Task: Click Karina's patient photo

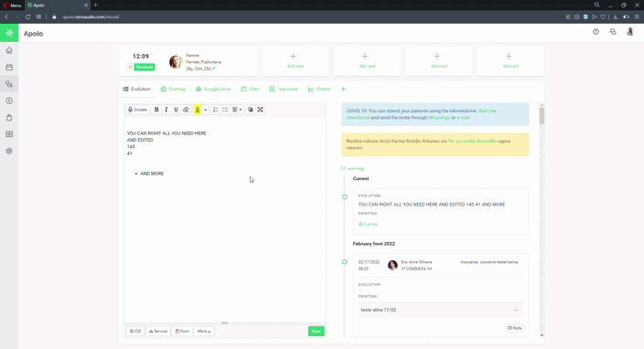Action: click(176, 61)
